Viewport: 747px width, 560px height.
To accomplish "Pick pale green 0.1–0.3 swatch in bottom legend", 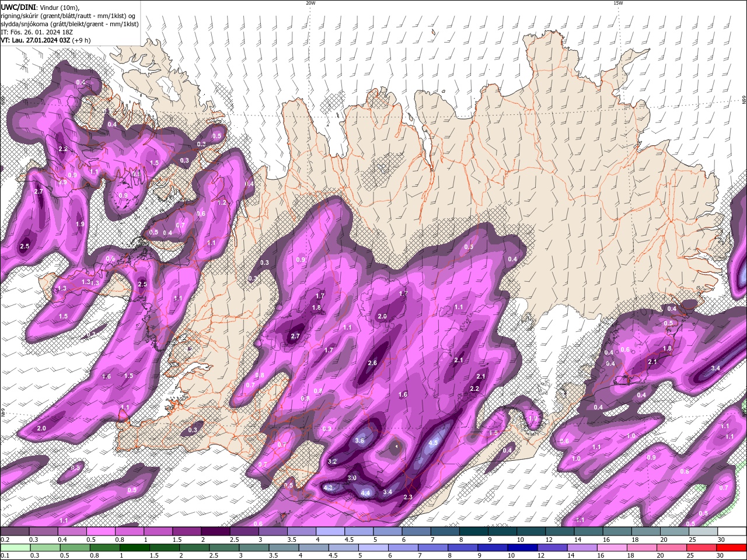I will click(x=15, y=548).
